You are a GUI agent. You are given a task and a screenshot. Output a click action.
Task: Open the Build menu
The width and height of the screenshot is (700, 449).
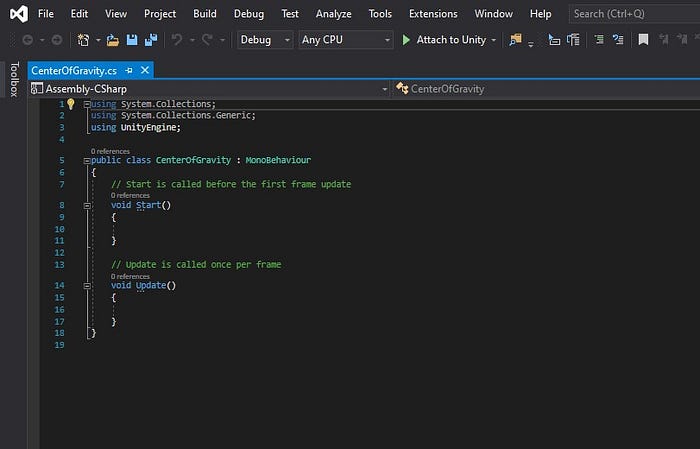(204, 14)
